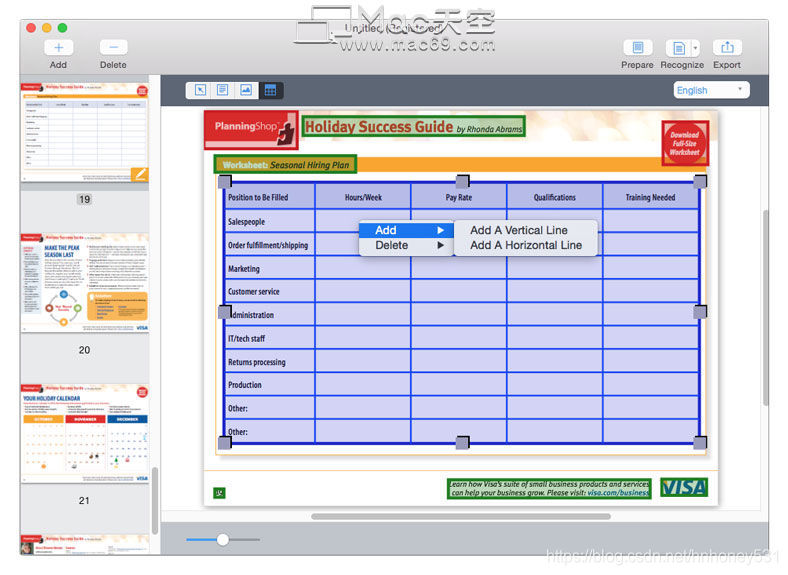The image size is (788, 575).
Task: Click the VISA logo zone
Action: pos(684,487)
